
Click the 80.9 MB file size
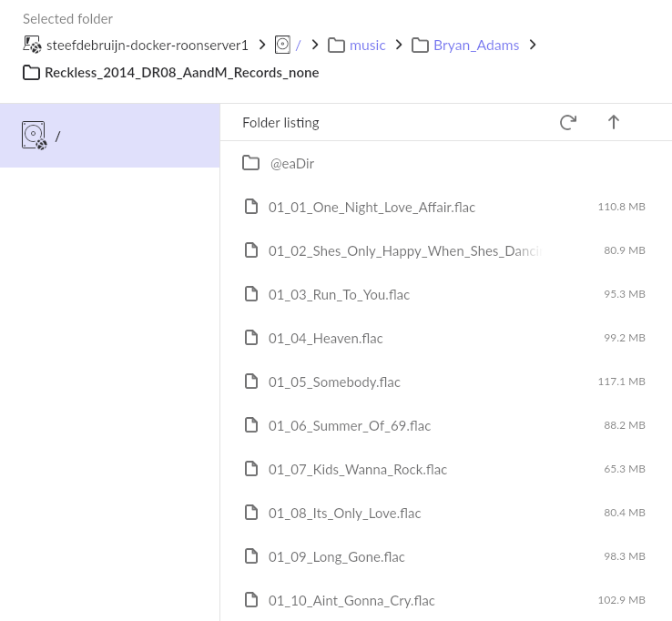coord(625,250)
